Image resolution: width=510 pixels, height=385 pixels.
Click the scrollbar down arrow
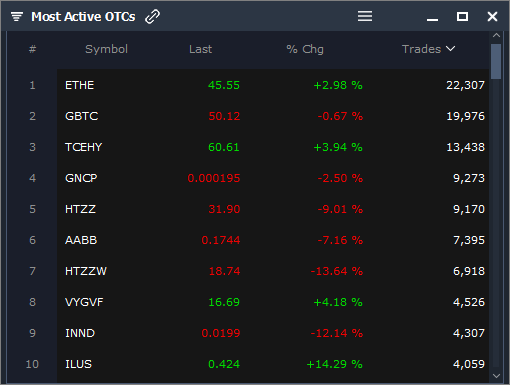click(x=496, y=376)
